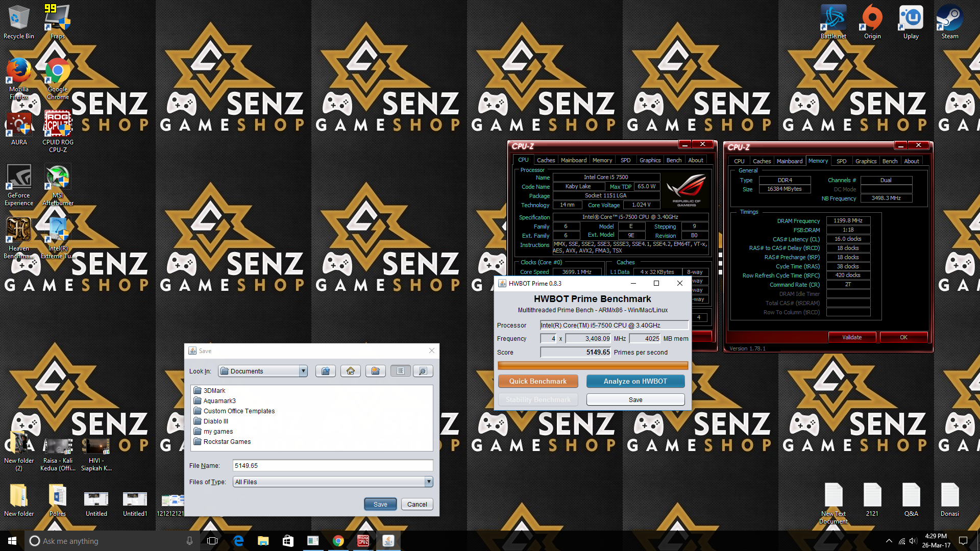Image resolution: width=980 pixels, height=551 pixels.
Task: Click OK in right CPU-Z window
Action: (903, 337)
